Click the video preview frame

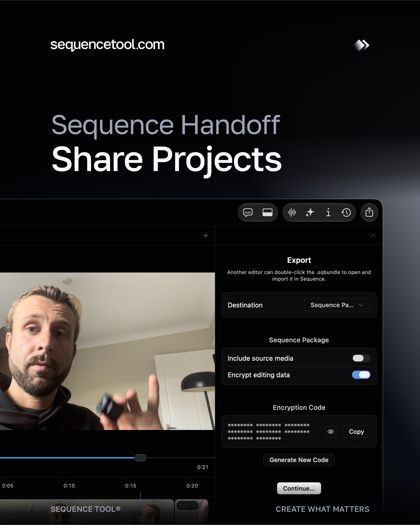coord(108,351)
